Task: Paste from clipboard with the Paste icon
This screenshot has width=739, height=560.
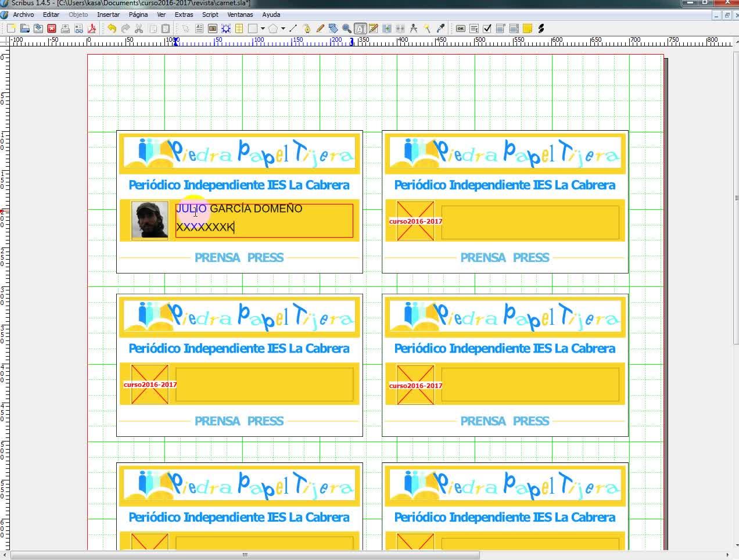Action: [166, 28]
